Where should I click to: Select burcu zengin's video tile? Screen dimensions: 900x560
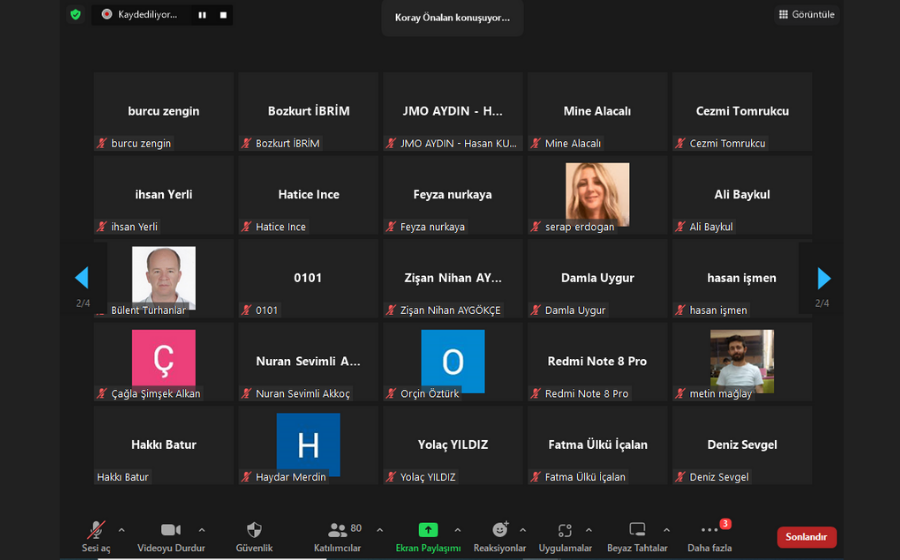pyautogui.click(x=164, y=111)
